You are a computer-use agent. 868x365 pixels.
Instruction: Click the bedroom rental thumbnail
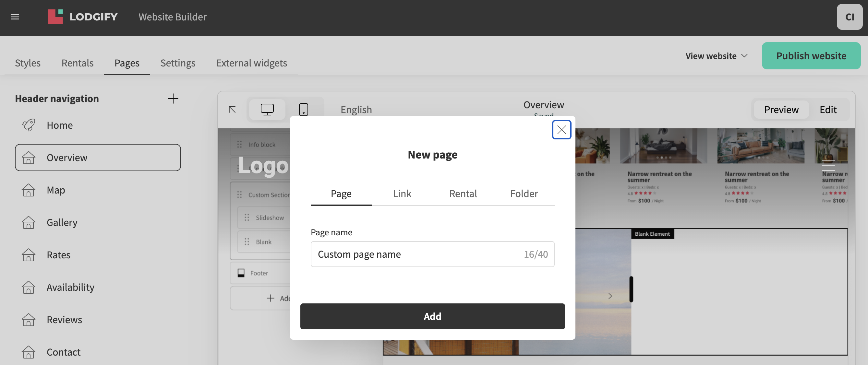coord(663,146)
